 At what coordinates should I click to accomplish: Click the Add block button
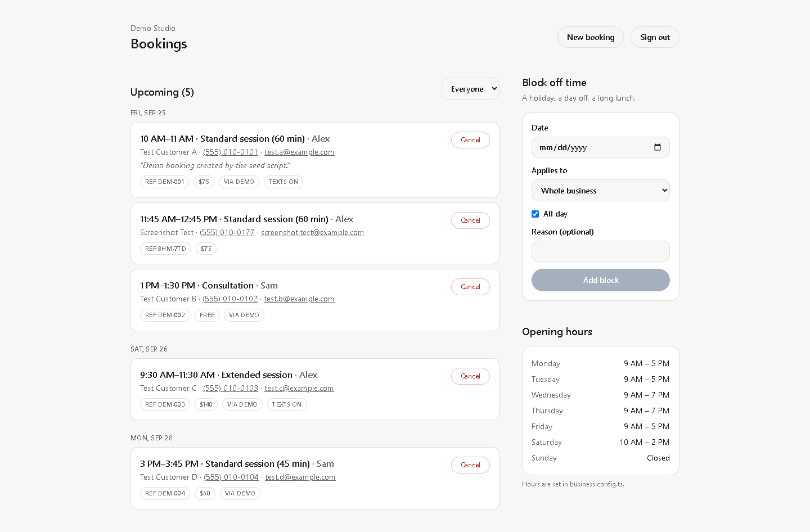tap(601, 280)
